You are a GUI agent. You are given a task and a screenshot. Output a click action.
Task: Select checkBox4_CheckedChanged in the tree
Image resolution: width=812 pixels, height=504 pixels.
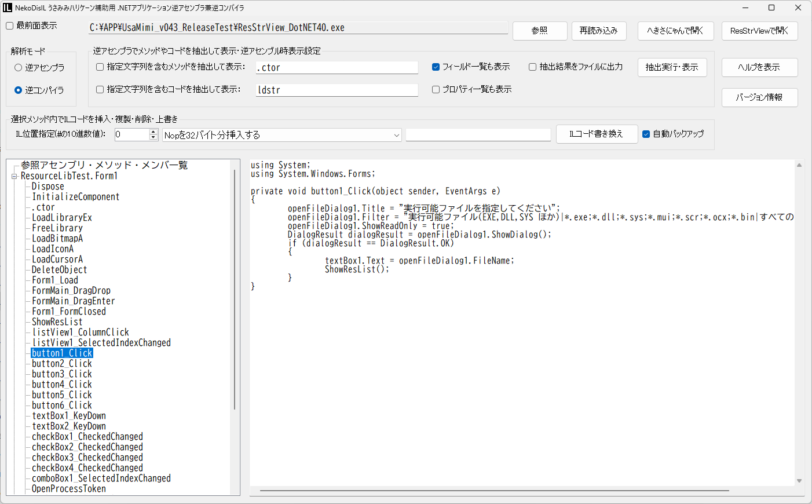pos(87,468)
